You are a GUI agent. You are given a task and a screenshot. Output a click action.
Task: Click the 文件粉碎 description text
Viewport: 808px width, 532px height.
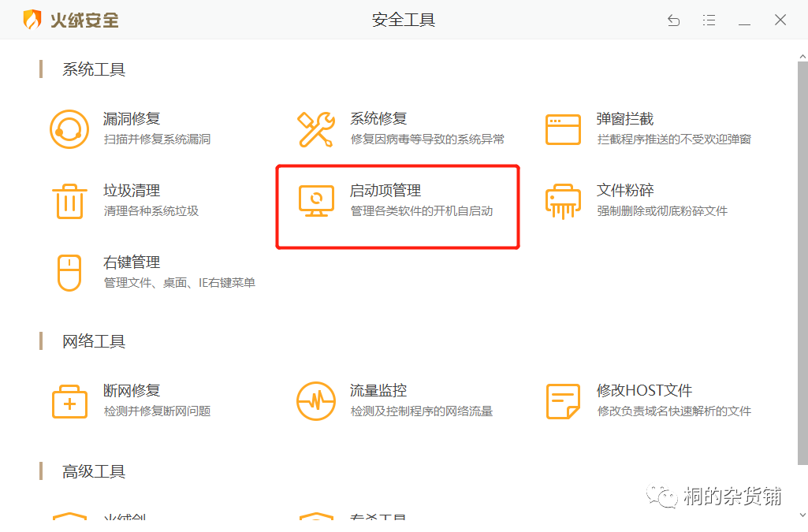661,211
